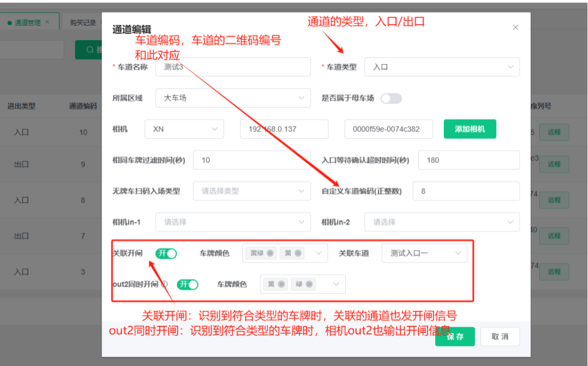Image resolution: width=588 pixels, height=366 pixels.
Task: Close the 通道管理 tab using its X
Action: pyautogui.click(x=47, y=22)
